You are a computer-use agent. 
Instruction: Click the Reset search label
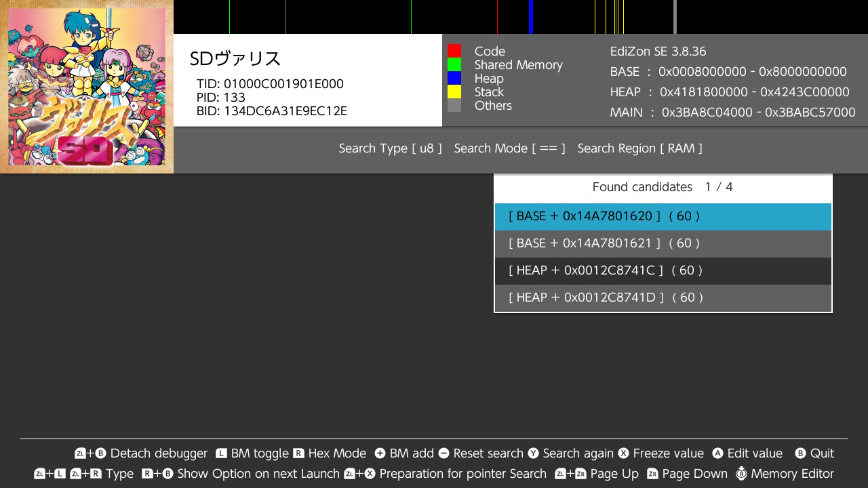488,453
